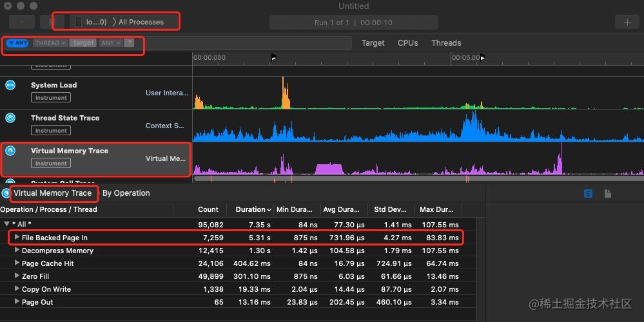The height and width of the screenshot is (322, 644).
Task: Open the Virtual Memory Trace detail menu
Action: point(53,193)
